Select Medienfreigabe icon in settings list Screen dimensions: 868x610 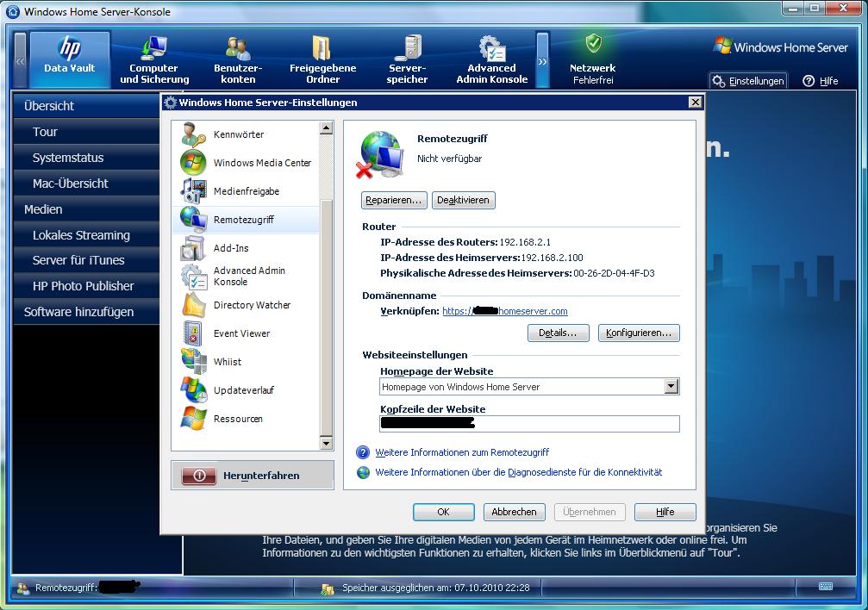193,191
